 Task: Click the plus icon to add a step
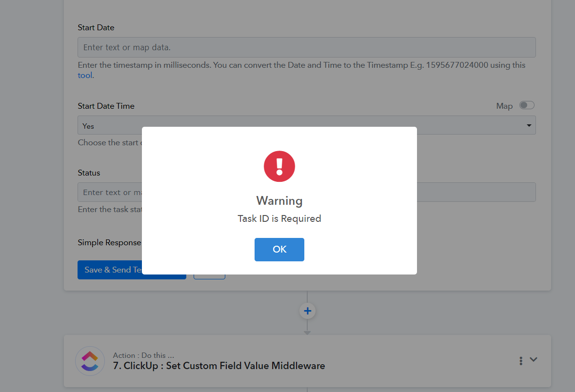(307, 311)
